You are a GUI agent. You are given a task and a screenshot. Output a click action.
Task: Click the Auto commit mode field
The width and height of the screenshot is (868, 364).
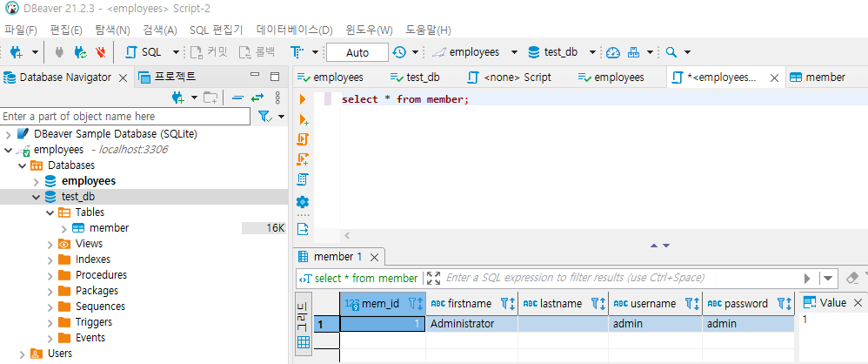click(357, 52)
